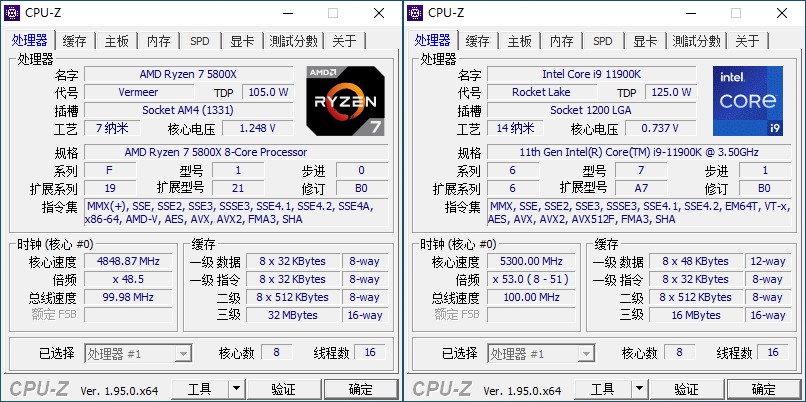Open 工具 dropdown arrow in right window
The width and height of the screenshot is (806, 402).
tap(639, 389)
